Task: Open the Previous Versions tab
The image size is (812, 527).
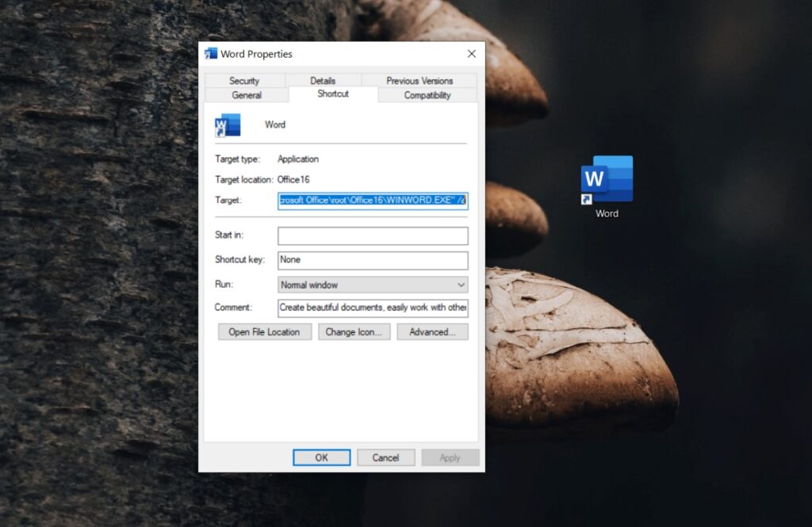Action: click(x=419, y=80)
